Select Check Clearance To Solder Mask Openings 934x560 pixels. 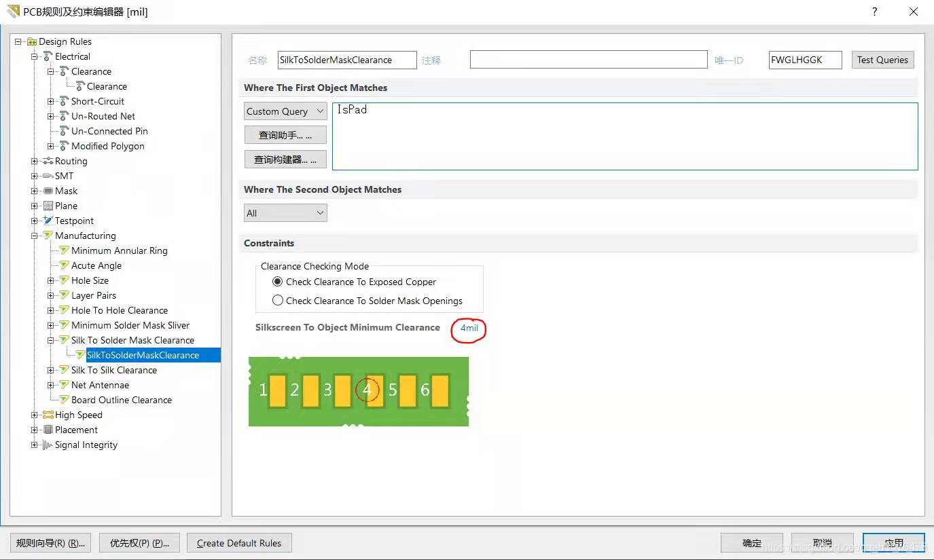[277, 301]
